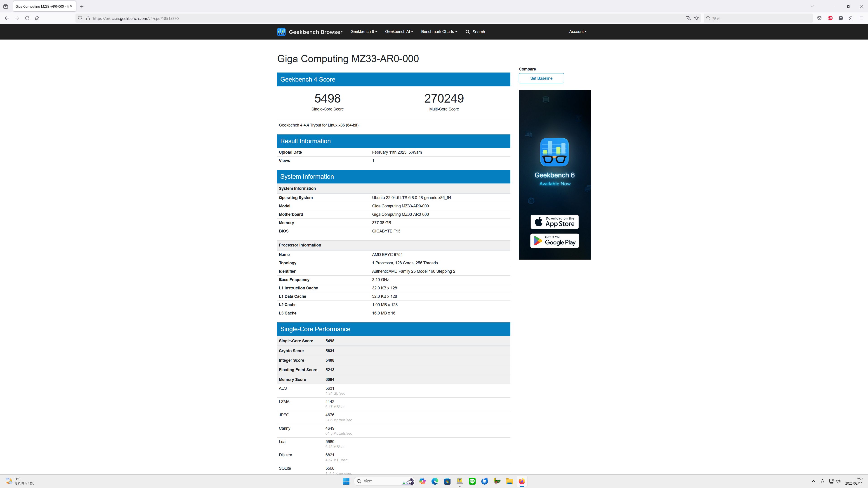This screenshot has height=488, width=868.
Task: Click the Save to Pocket icon
Action: click(x=819, y=18)
